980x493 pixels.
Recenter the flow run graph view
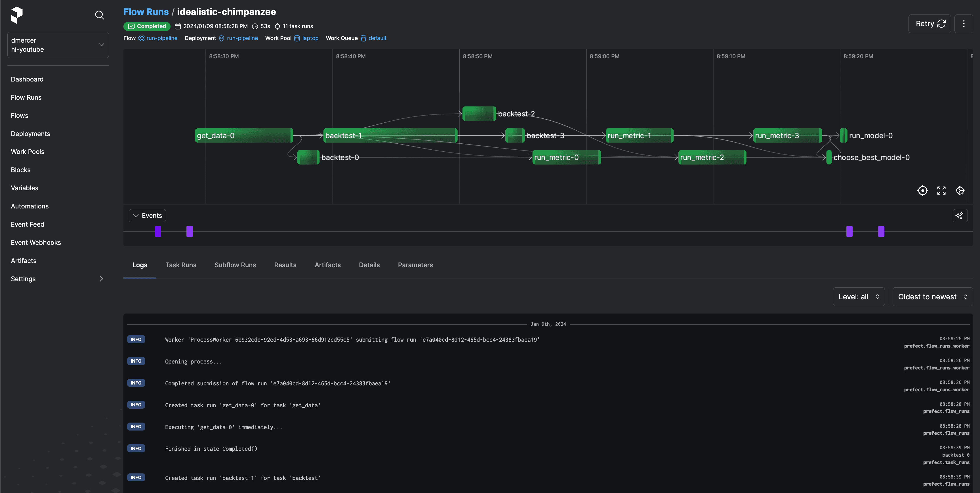tap(923, 190)
